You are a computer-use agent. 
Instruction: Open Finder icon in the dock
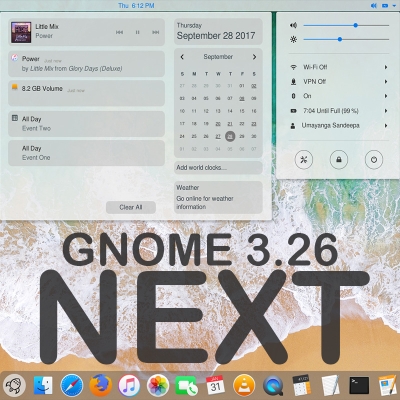(43, 386)
